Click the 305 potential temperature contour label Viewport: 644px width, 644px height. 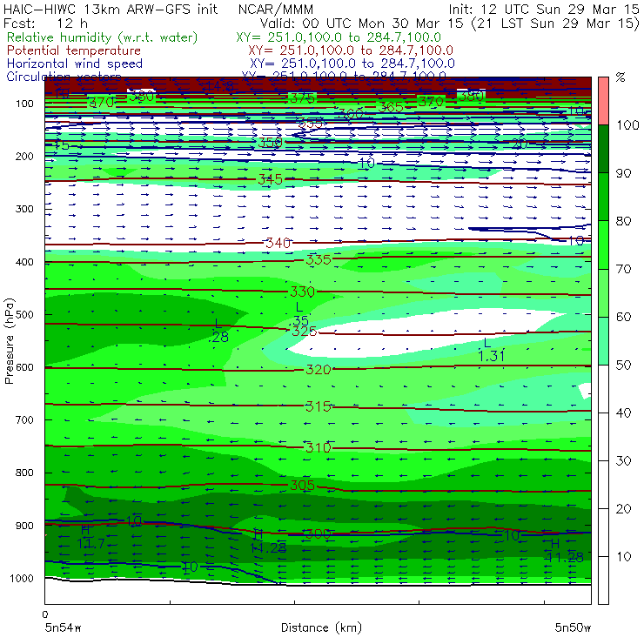(302, 486)
